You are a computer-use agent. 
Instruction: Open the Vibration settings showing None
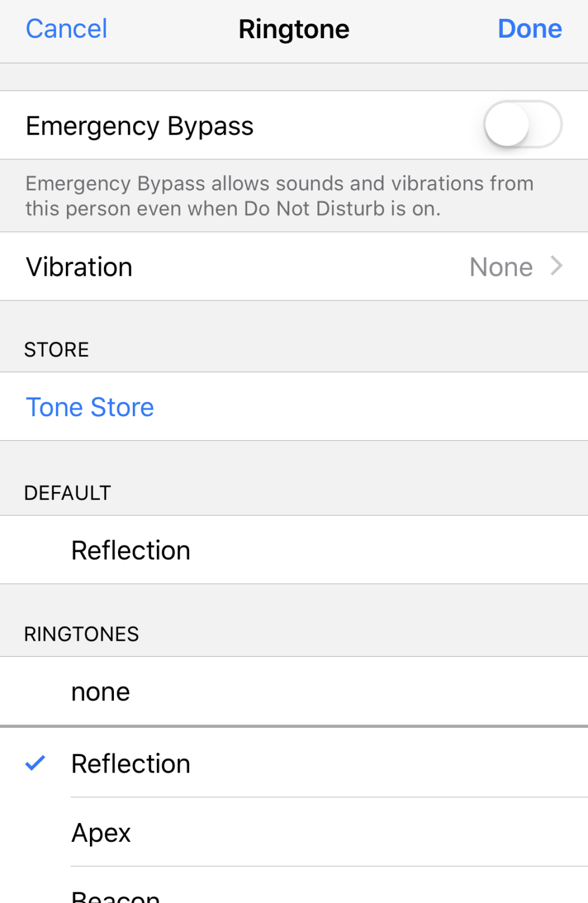294,266
